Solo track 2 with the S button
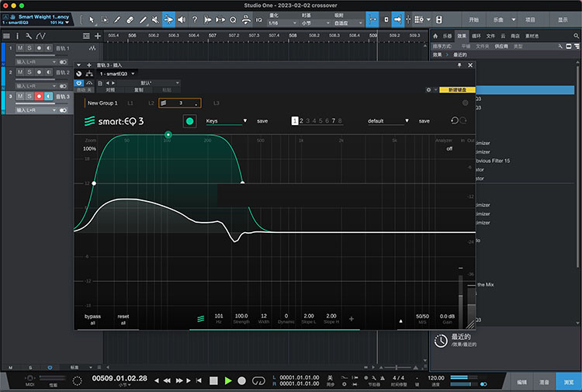 29,72
